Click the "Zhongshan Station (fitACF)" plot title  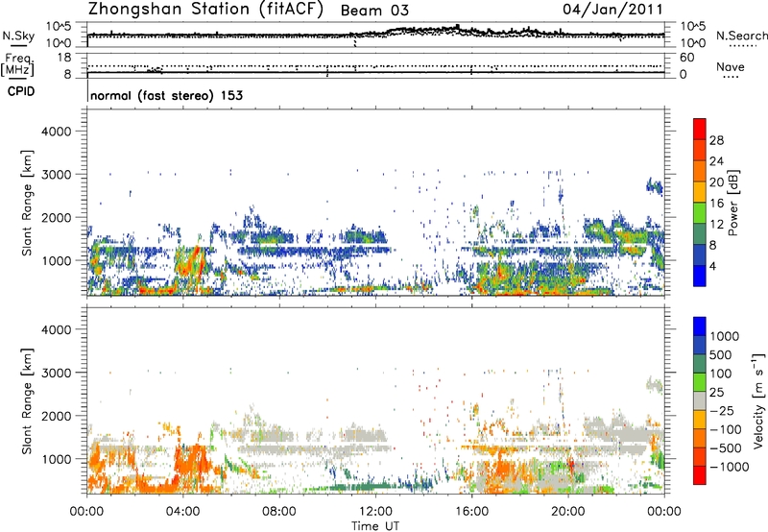(x=205, y=10)
